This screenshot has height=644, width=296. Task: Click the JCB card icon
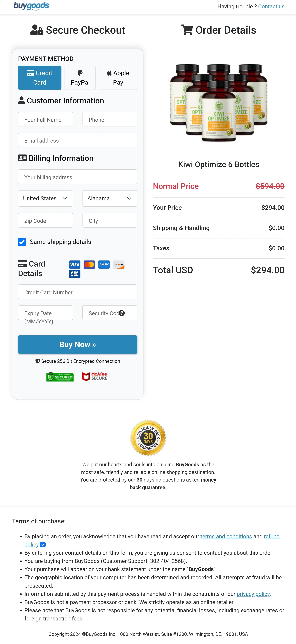tap(74, 274)
